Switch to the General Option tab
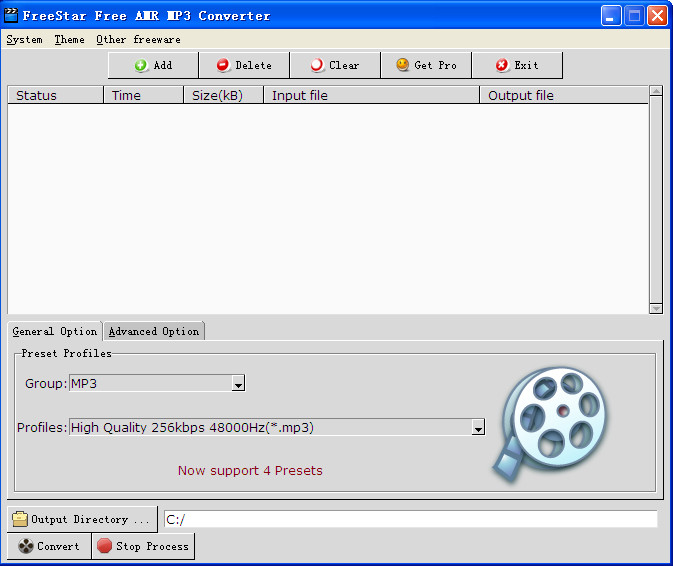 pyautogui.click(x=55, y=331)
